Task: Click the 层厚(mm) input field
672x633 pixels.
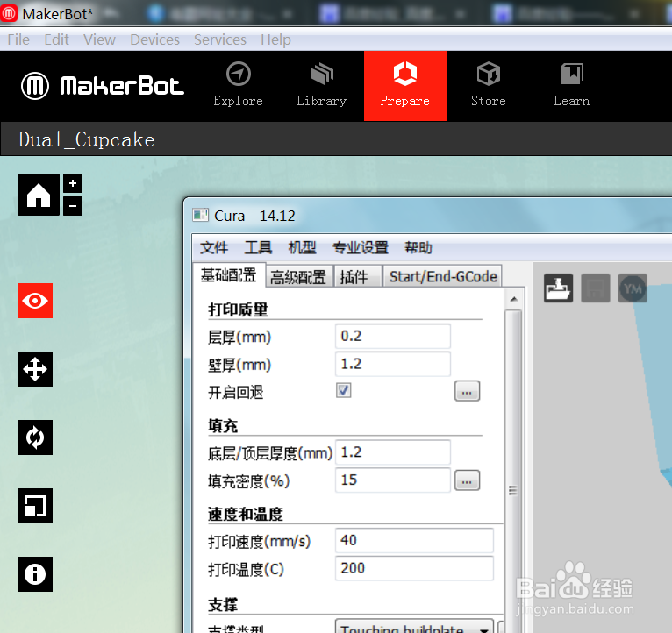Action: point(393,336)
